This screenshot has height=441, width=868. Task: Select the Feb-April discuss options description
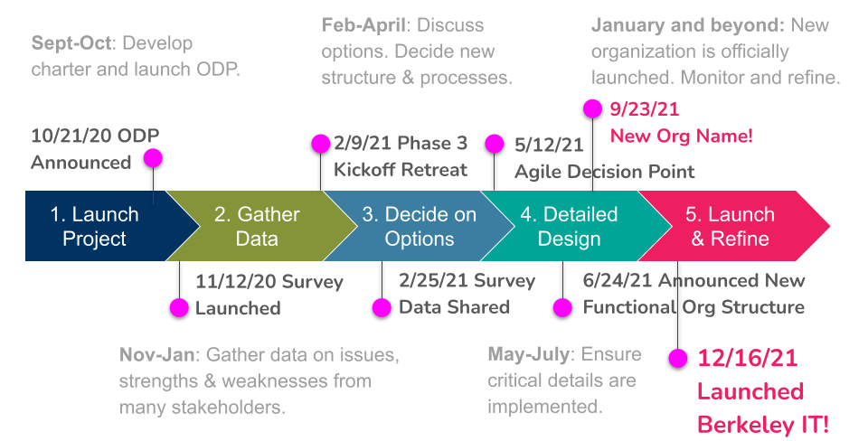[417, 51]
